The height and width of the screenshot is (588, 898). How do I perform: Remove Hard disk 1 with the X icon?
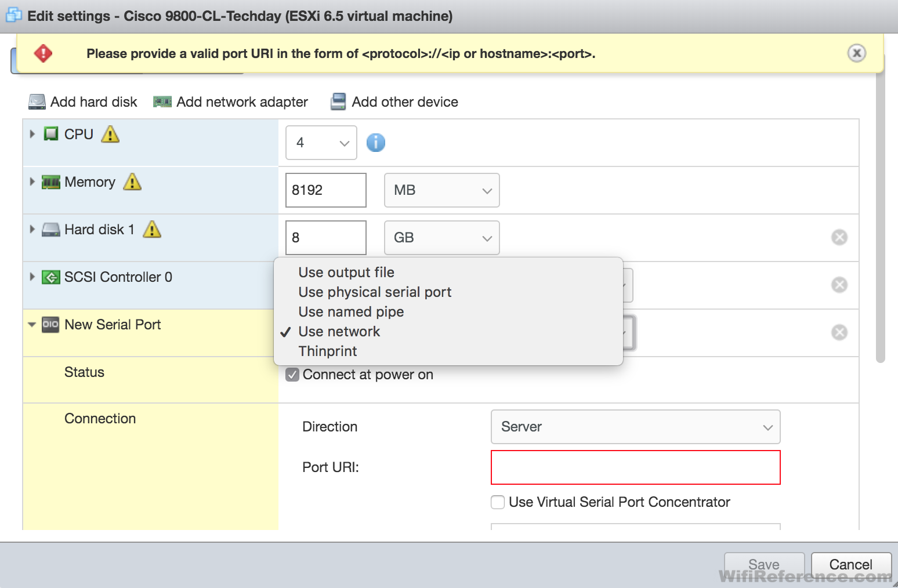pos(839,237)
